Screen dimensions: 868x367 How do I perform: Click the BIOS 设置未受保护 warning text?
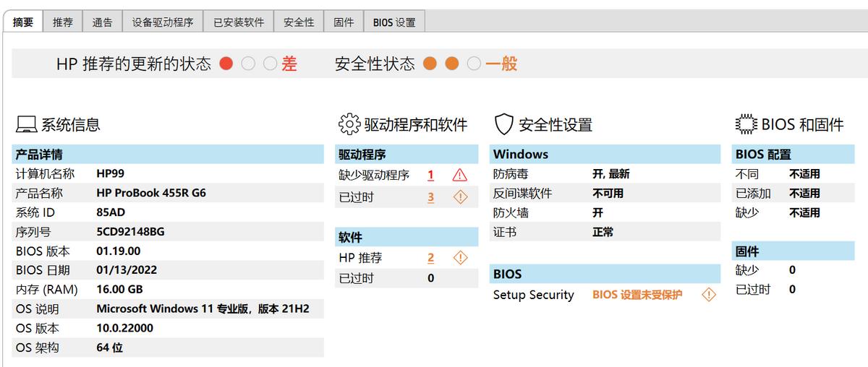coord(637,295)
